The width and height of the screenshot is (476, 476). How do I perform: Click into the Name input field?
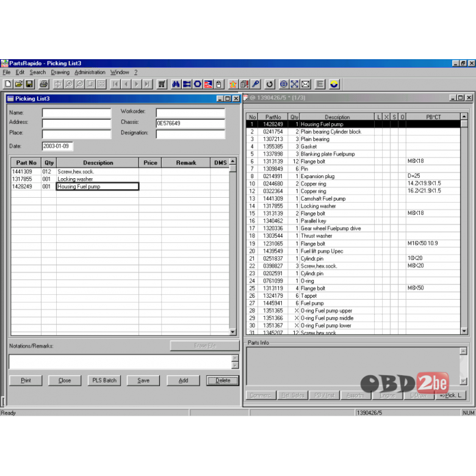coord(76,113)
